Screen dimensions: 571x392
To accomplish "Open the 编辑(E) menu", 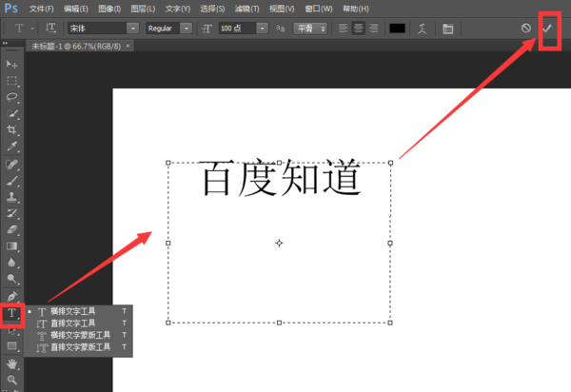I will [x=76, y=9].
